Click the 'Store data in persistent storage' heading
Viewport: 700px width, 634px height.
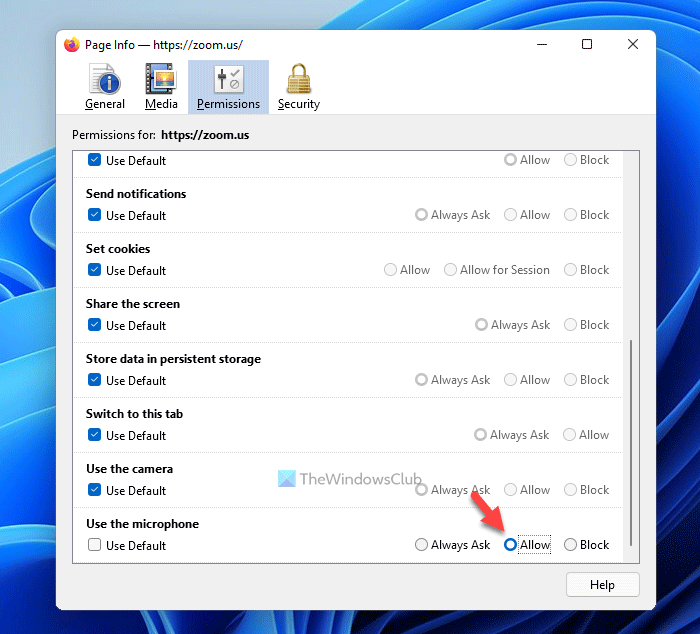coord(173,359)
